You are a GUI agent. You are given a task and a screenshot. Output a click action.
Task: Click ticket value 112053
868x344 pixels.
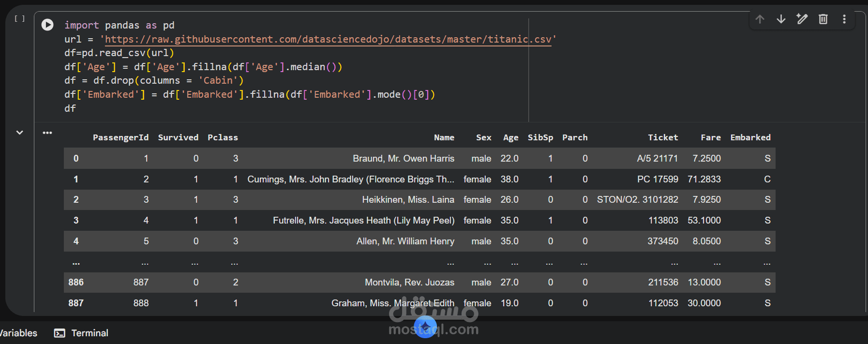coord(663,303)
